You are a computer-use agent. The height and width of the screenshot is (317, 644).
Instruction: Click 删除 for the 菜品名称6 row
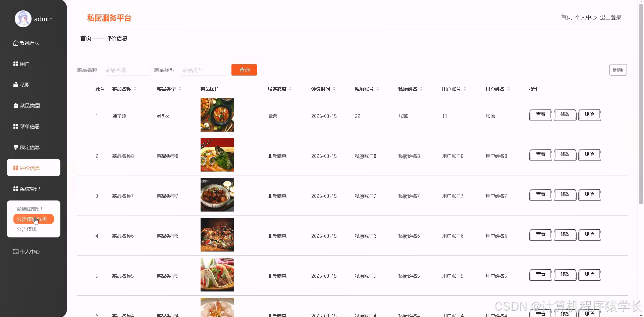590,235
